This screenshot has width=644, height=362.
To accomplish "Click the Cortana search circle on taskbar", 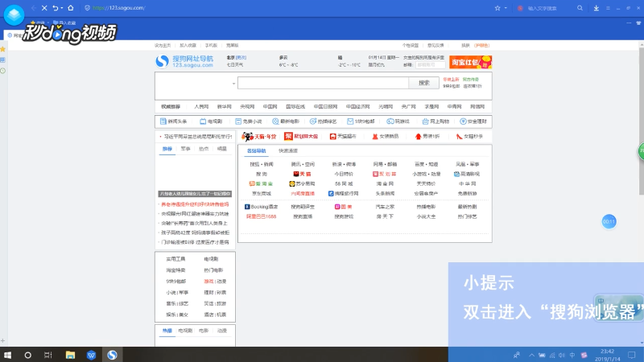I will 27,355.
